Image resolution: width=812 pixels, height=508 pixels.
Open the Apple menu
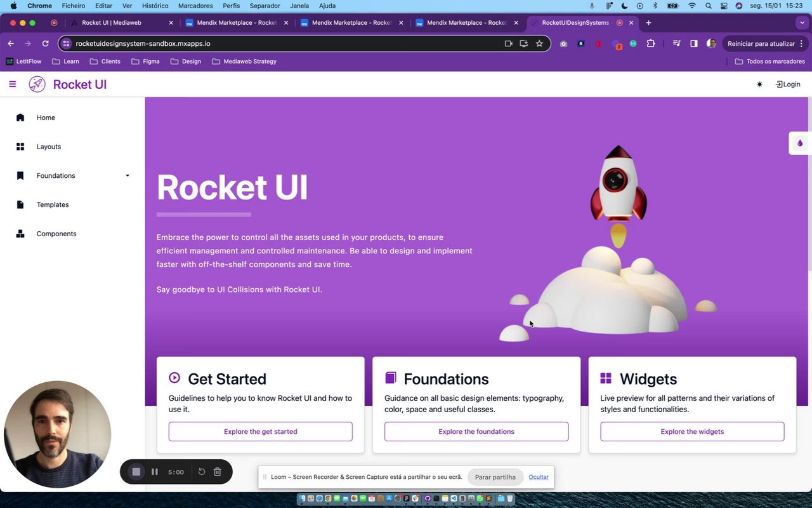tap(13, 6)
